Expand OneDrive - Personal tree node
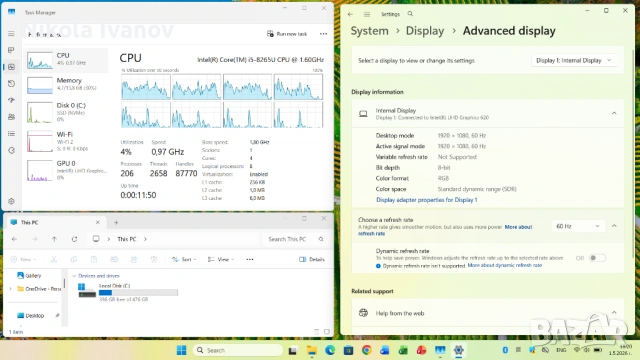The width and height of the screenshot is (640, 360). (x=10, y=289)
